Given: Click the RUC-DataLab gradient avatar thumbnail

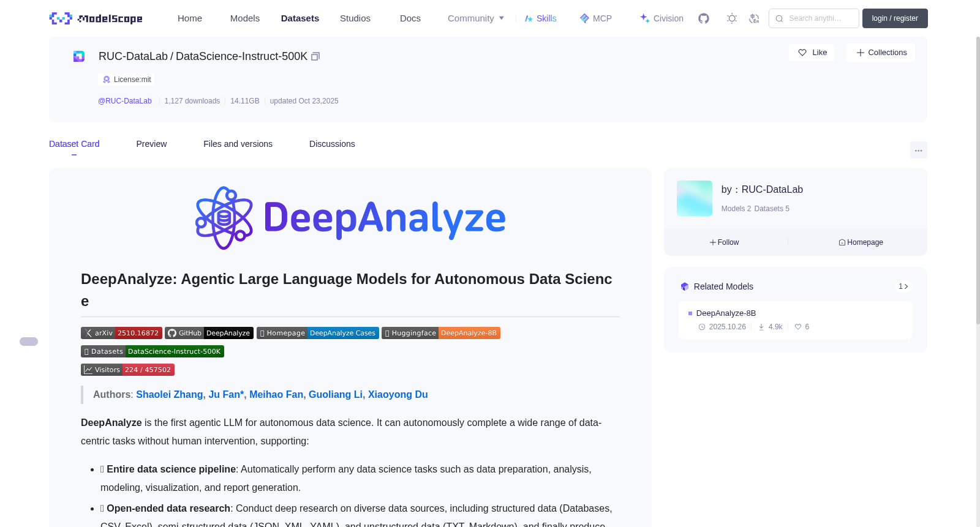Looking at the screenshot, I should pos(695,198).
